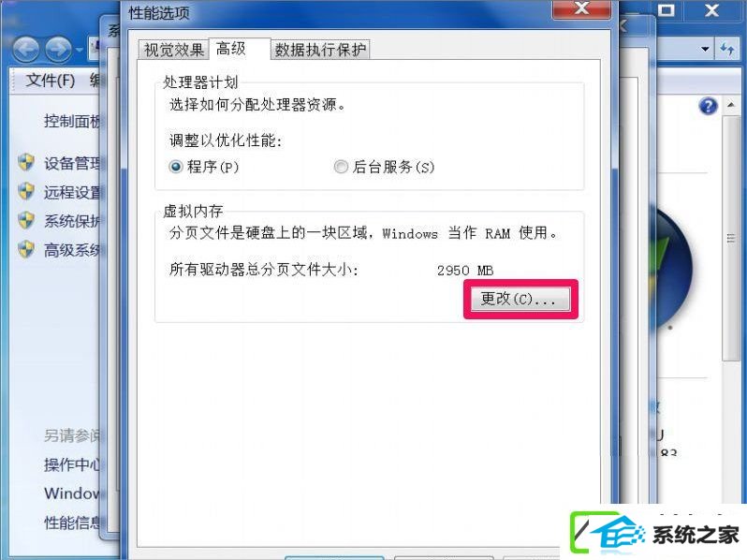Image resolution: width=747 pixels, height=560 pixels.
Task: Switch to the 数据执行保护 tab
Action: [x=320, y=50]
